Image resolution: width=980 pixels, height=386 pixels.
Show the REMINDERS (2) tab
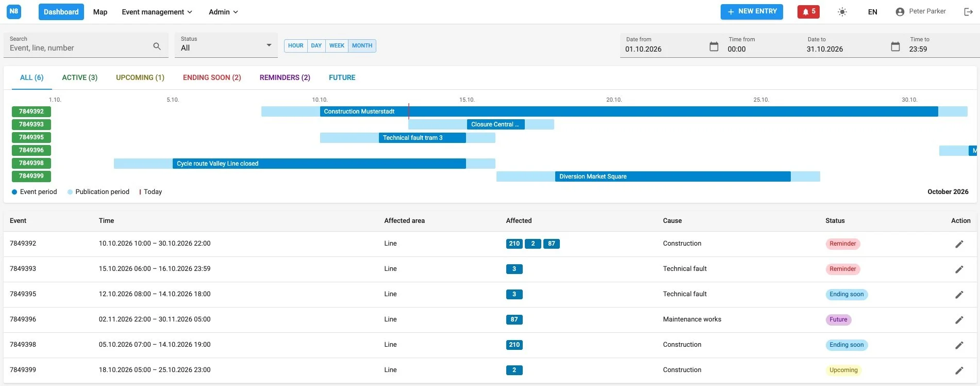285,77
